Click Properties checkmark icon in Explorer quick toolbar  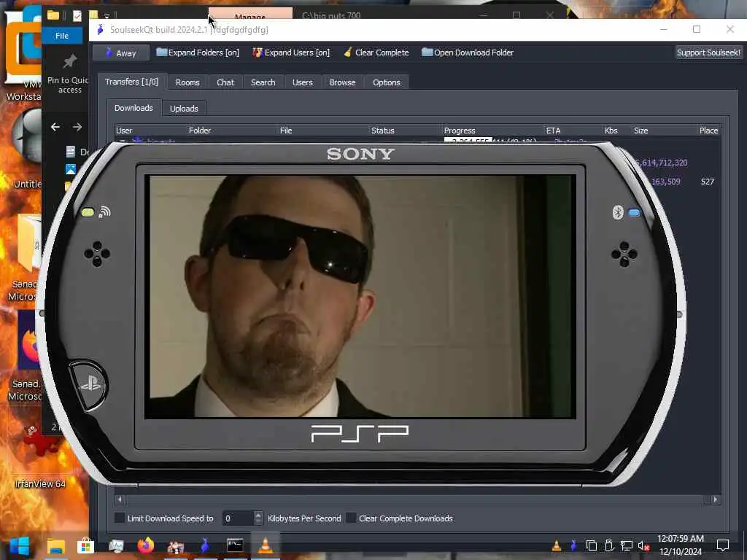(x=77, y=16)
